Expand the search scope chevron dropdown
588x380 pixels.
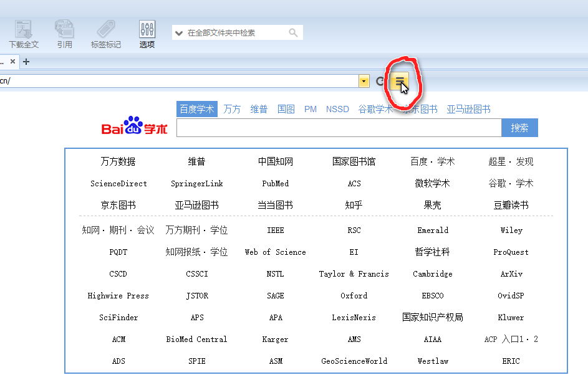(x=179, y=33)
